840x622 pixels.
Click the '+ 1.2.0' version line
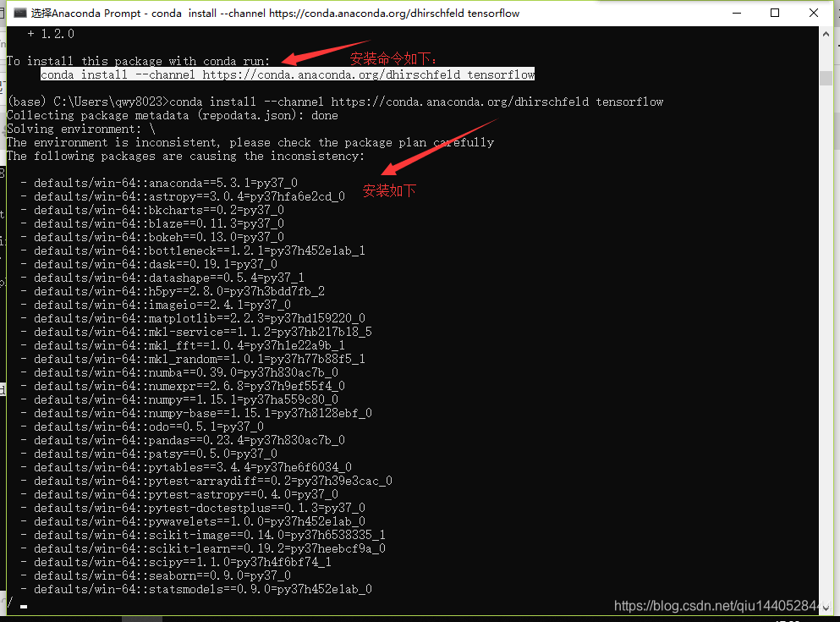pos(51,34)
